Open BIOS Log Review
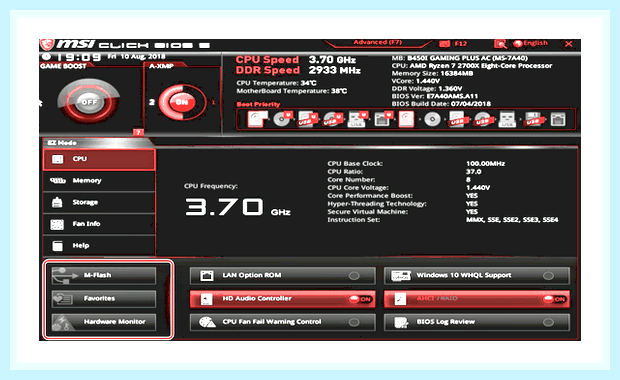620x380 pixels. [x=476, y=322]
